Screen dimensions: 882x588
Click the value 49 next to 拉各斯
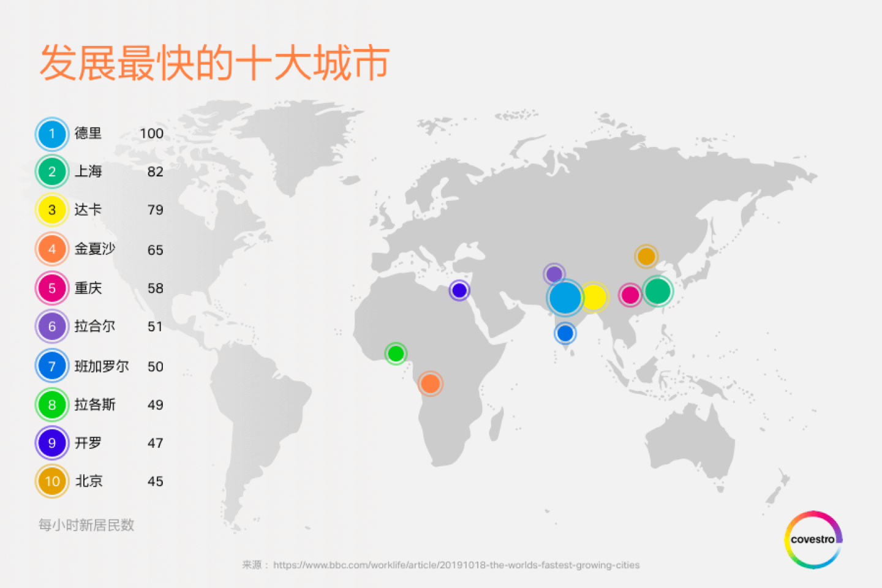[x=156, y=405]
